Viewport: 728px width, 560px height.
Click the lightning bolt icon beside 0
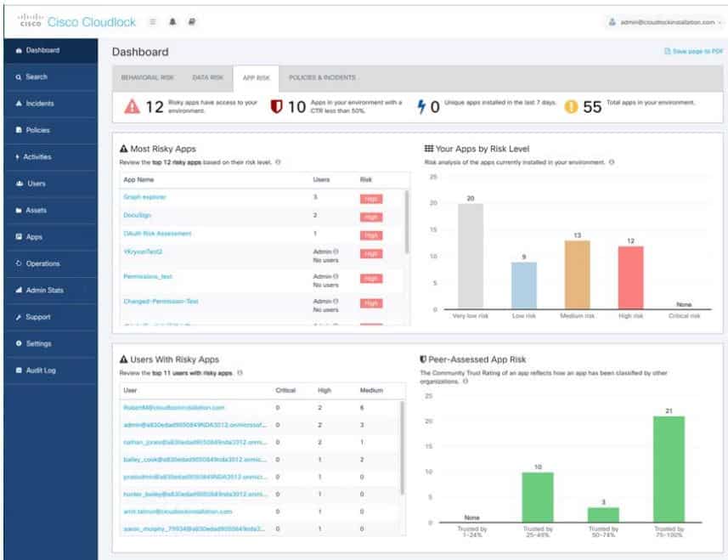(x=421, y=106)
